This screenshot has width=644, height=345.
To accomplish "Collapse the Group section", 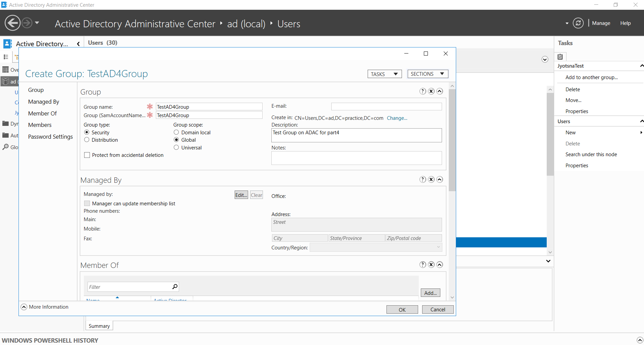I will point(440,91).
